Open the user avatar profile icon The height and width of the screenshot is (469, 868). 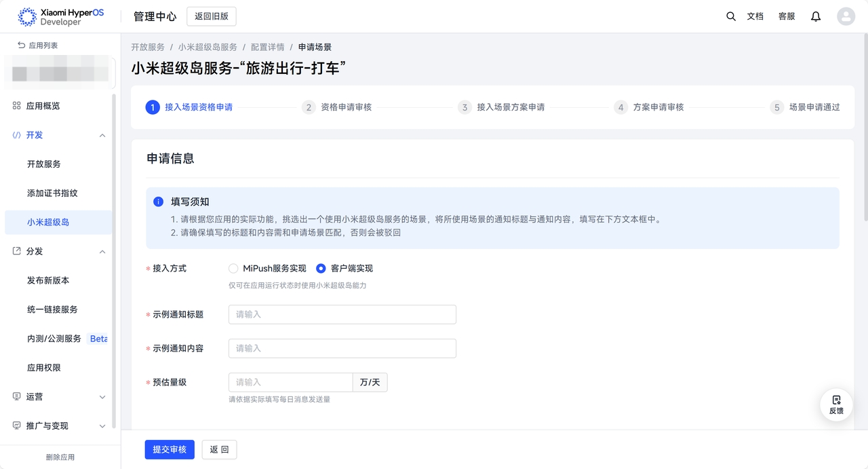[x=846, y=16]
